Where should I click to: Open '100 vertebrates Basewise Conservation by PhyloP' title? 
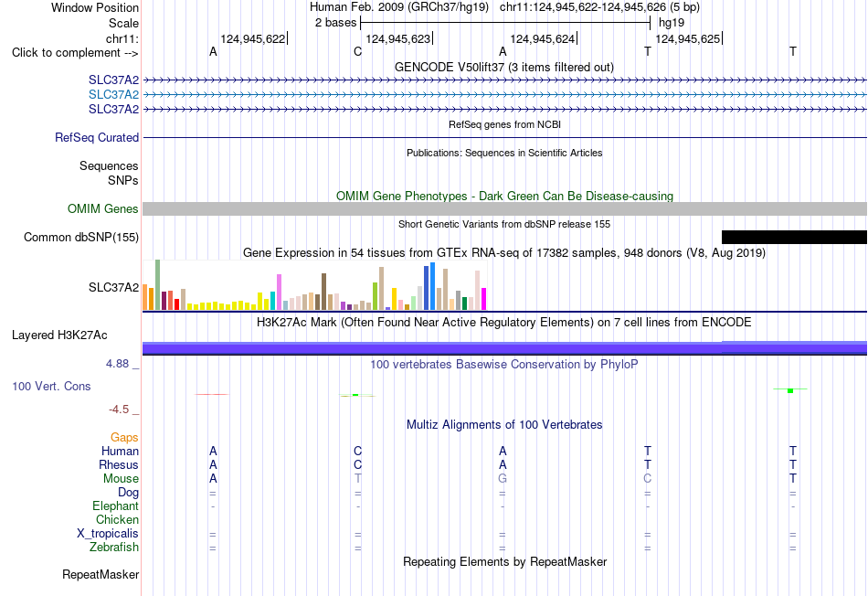(x=503, y=365)
